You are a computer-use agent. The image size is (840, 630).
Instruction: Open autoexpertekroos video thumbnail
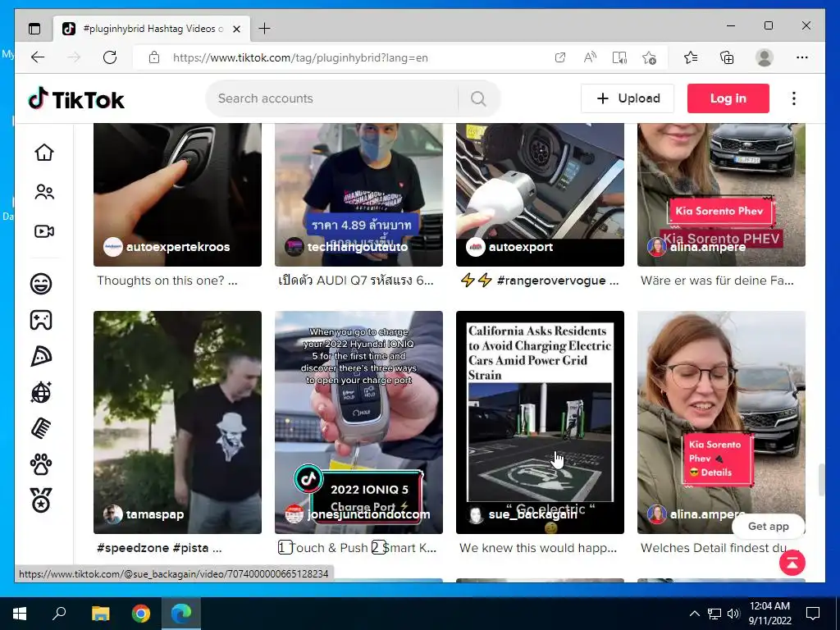pos(177,195)
